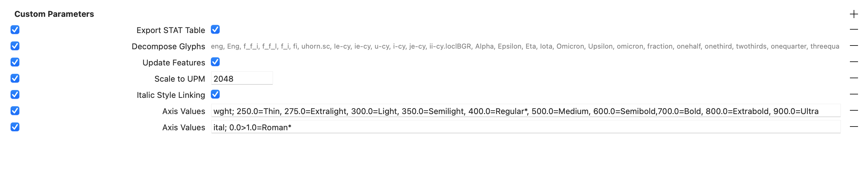Open the Decompose Glyphs glyph list
868x182 pixels.
pos(525,46)
